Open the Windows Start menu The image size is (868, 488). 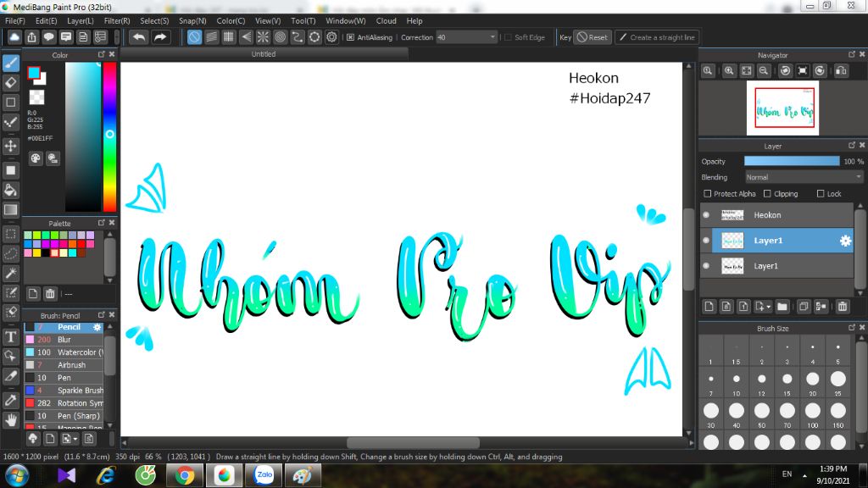tap(17, 476)
